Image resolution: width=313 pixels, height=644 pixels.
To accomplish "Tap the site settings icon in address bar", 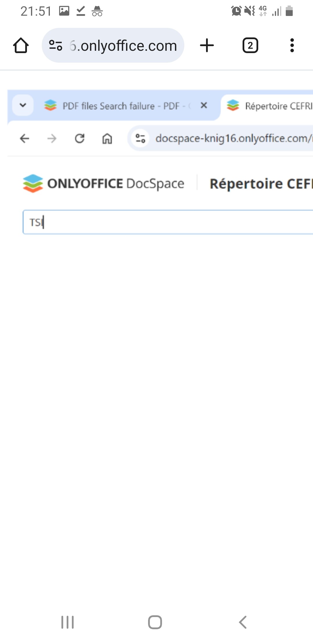I will [56, 46].
